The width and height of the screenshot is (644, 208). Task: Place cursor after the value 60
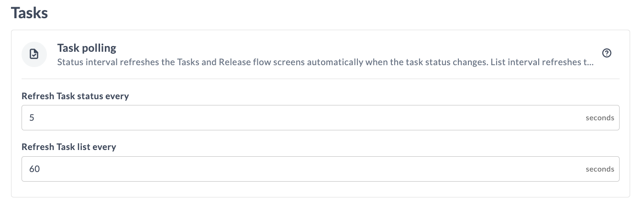click(x=40, y=169)
